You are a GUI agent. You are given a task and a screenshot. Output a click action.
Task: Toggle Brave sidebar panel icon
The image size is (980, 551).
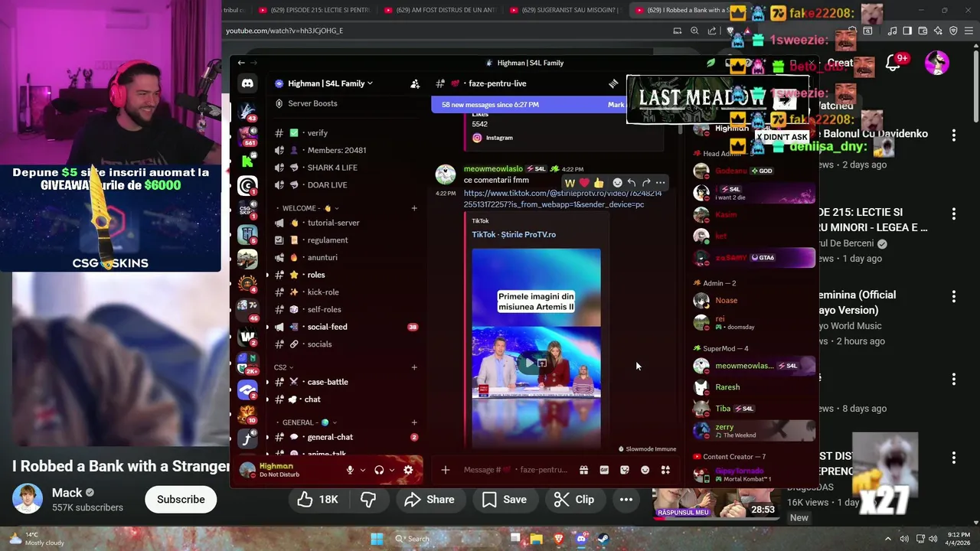pos(907,31)
